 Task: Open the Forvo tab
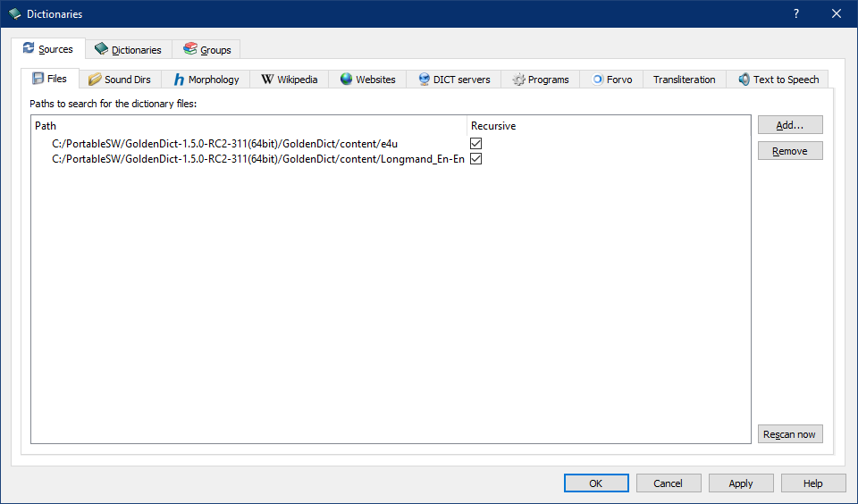(x=611, y=80)
